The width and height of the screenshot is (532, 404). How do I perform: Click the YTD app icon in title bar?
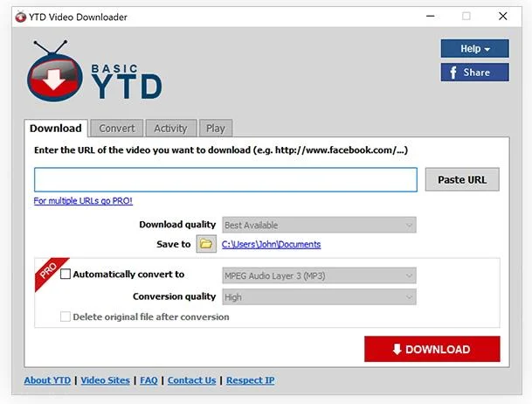[x=21, y=17]
